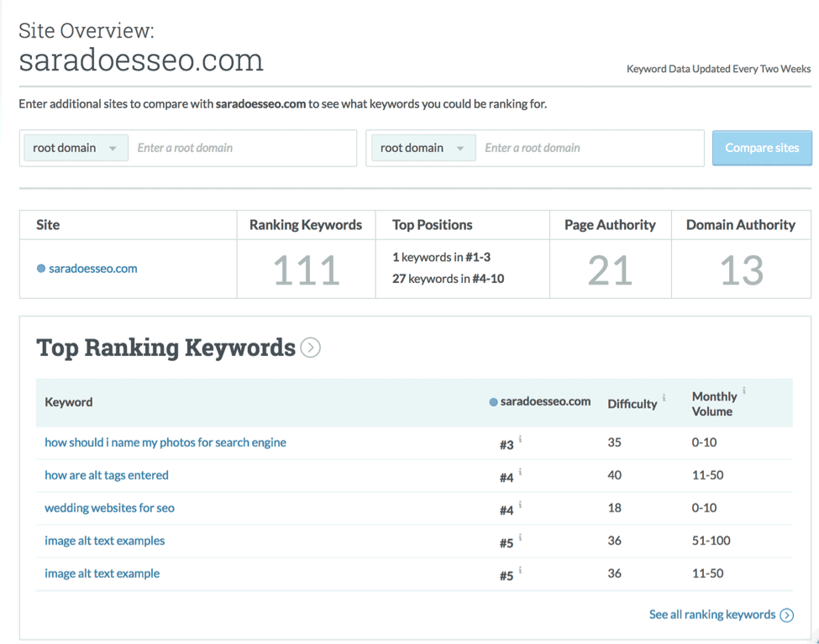Viewport: 819px width, 644px height.
Task: Click info icon in 'how are alt tags entered' row
Action: (x=521, y=472)
